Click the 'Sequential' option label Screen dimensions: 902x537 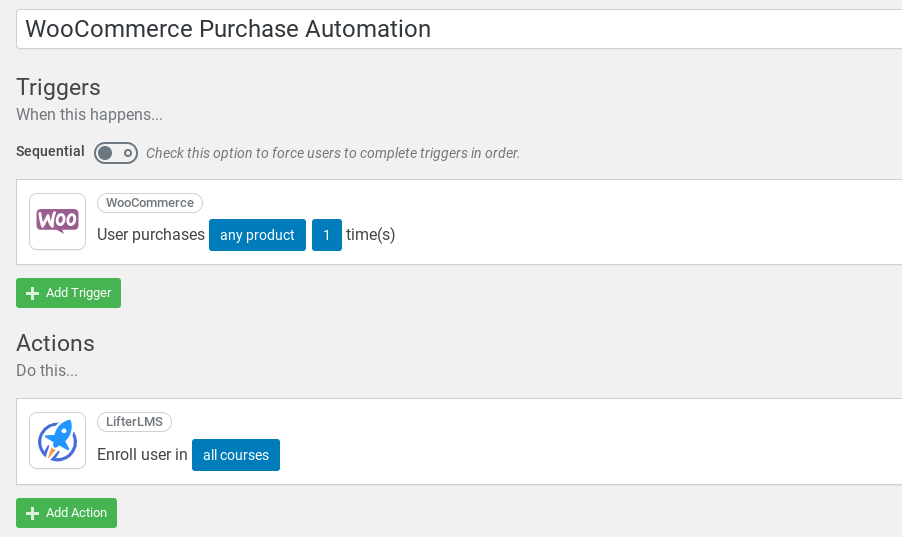(x=50, y=151)
